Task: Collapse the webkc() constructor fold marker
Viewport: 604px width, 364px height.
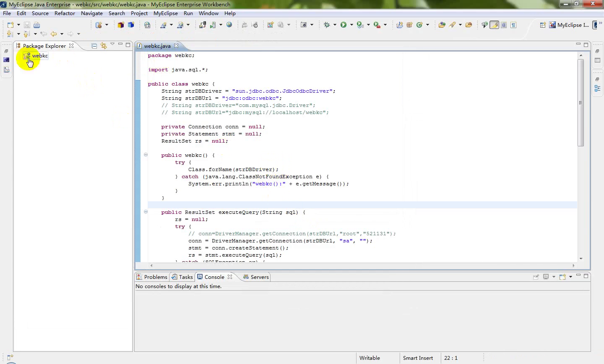Action: 146,155
